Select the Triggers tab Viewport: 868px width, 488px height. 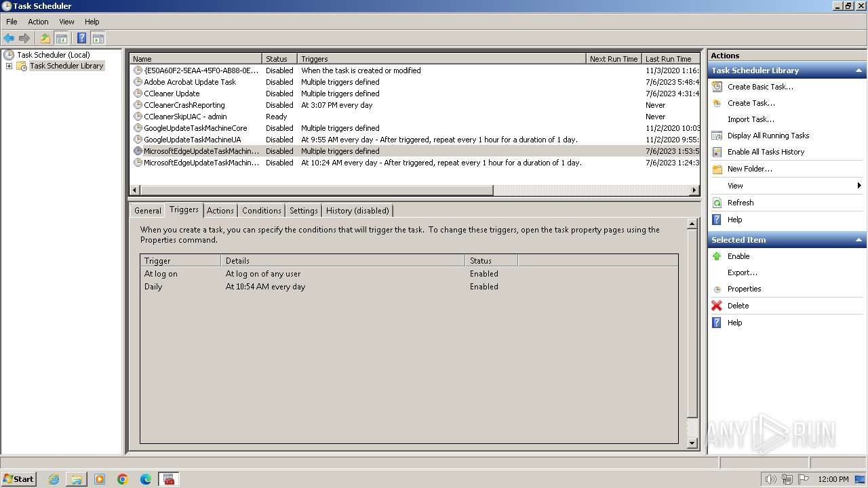tap(184, 209)
